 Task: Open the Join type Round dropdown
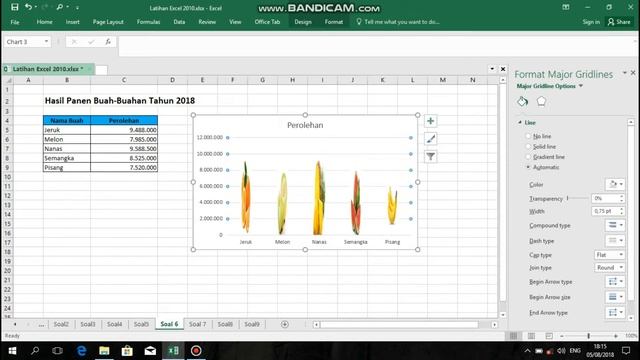tap(609, 268)
